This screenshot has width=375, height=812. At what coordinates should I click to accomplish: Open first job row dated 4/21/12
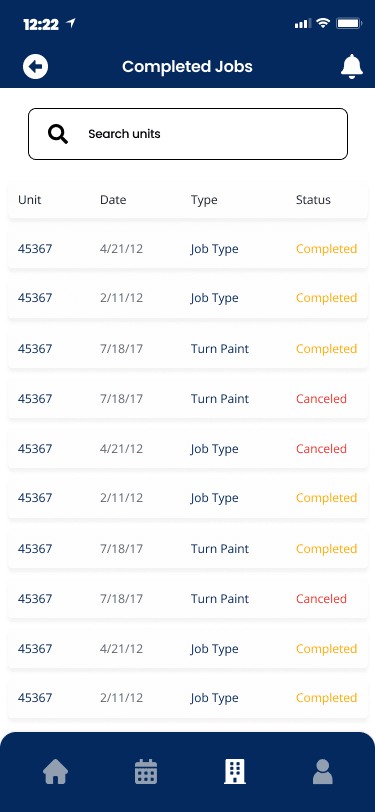point(188,249)
